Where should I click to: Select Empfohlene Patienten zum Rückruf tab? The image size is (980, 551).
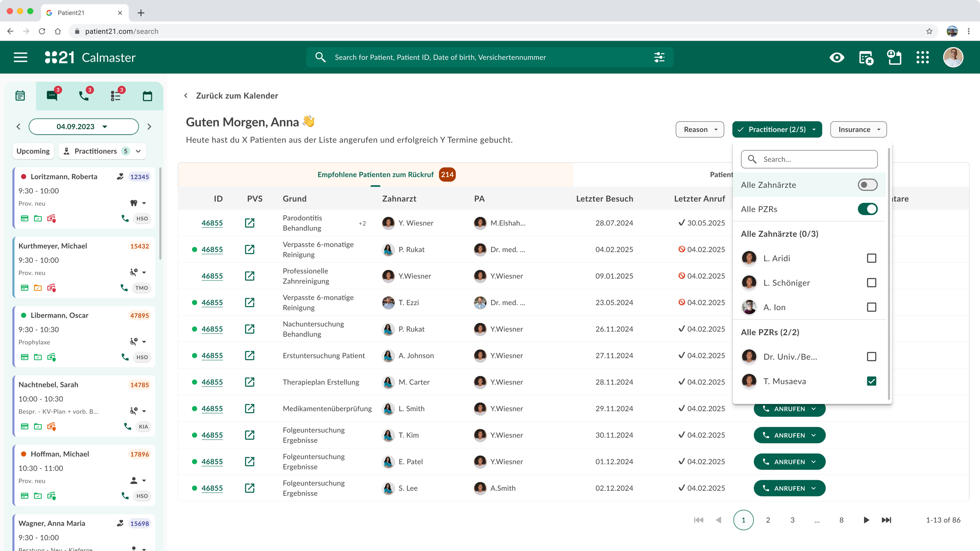pos(376,175)
